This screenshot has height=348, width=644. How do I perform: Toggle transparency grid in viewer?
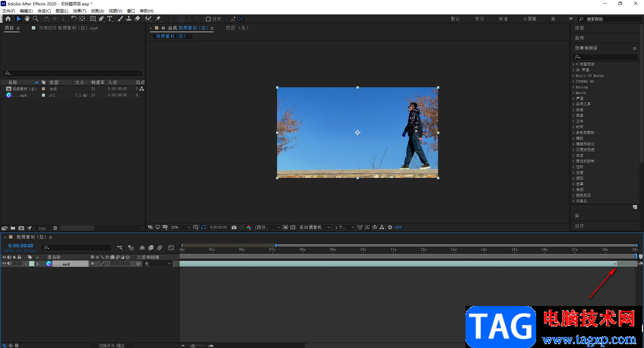click(293, 228)
